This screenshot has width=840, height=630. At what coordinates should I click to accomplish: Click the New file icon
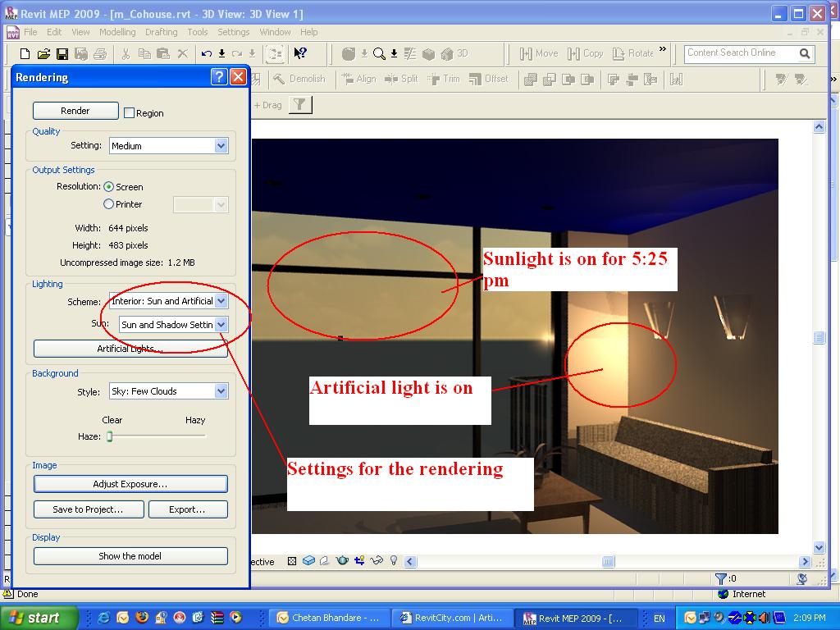[x=25, y=54]
